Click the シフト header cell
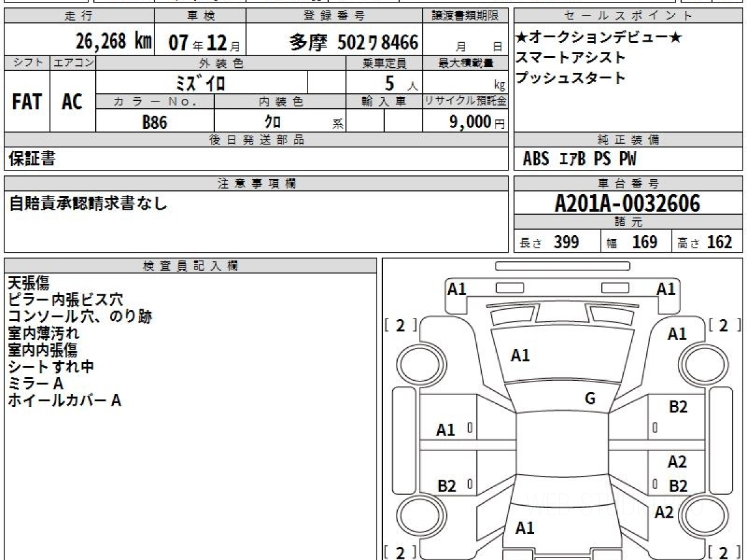 [x=27, y=63]
